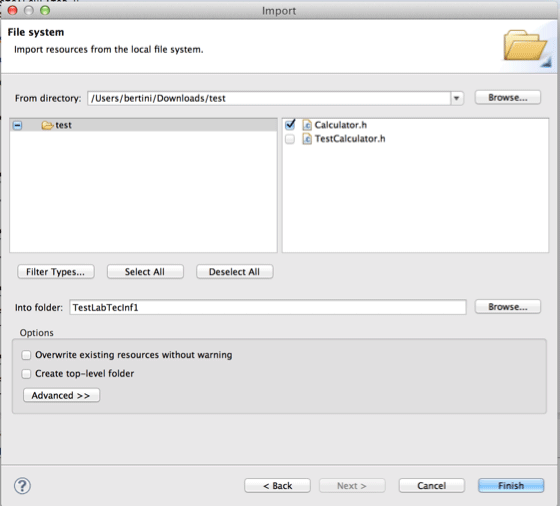Expand the Advanced >> options

(x=61, y=395)
